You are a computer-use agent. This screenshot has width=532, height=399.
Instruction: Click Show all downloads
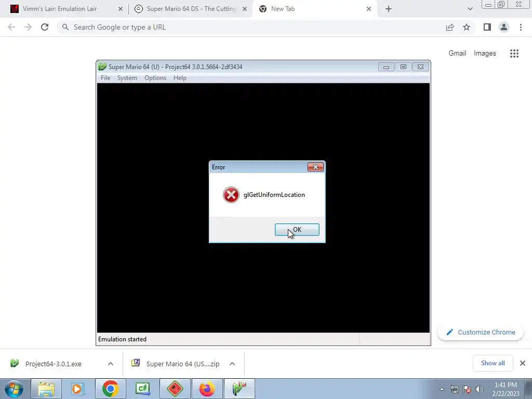(493, 363)
